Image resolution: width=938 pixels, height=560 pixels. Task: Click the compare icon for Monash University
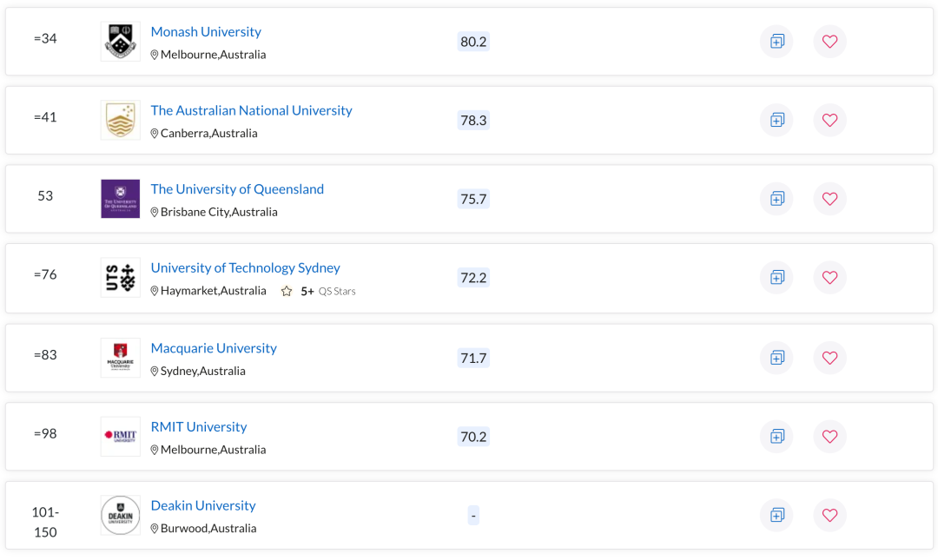[776, 42]
